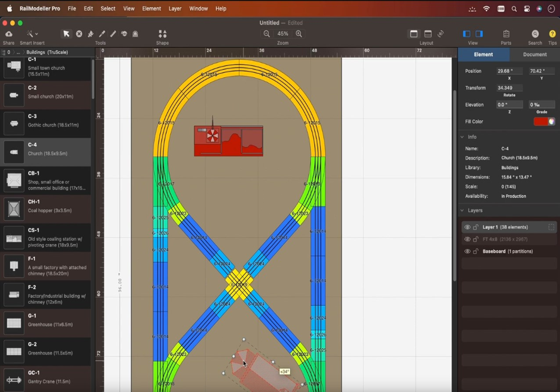Screen dimensions: 560x392
Task: Click the Search toolbar icon
Action: (x=535, y=34)
